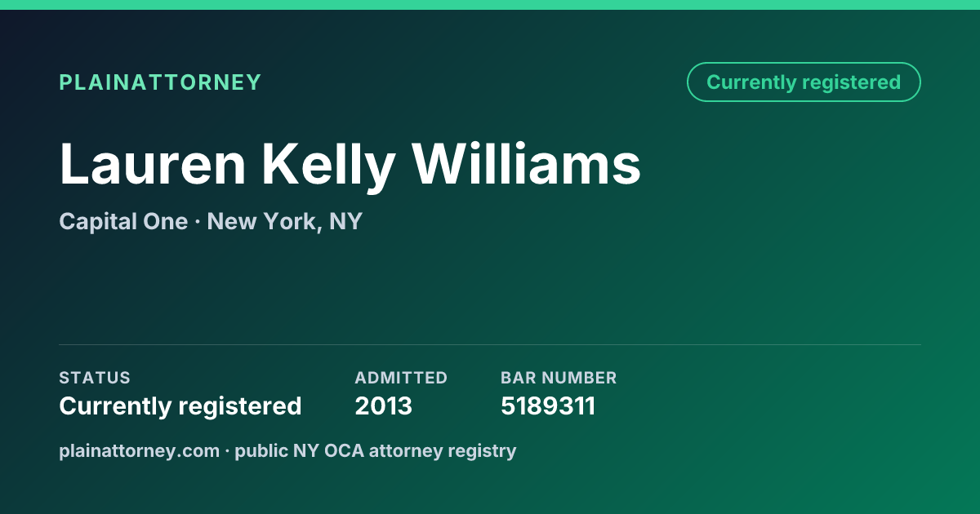Click the middle name Kelly in heading
The image size is (980, 514).
328,166
